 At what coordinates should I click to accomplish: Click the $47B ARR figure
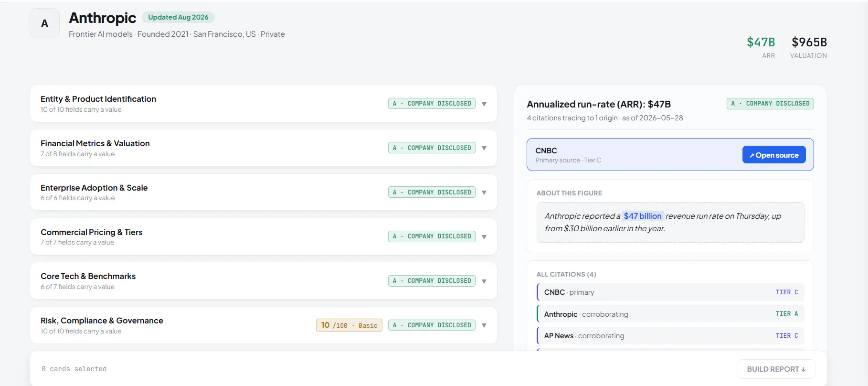pyautogui.click(x=761, y=42)
